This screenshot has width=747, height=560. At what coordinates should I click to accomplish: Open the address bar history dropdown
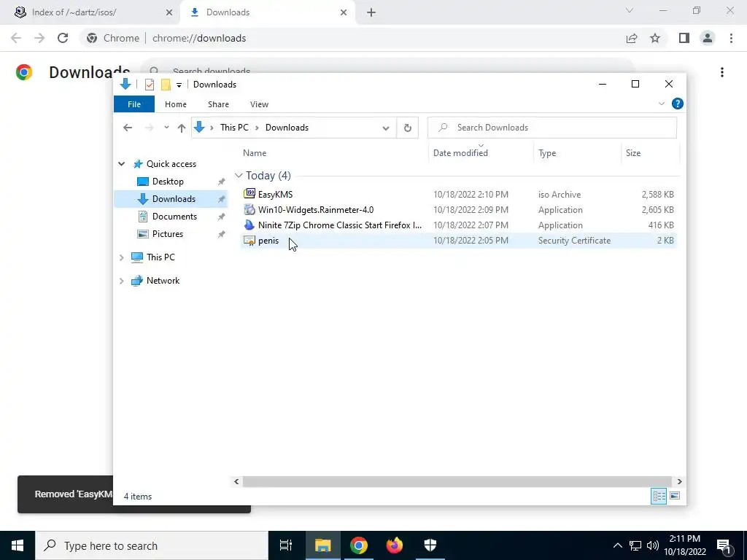coord(385,128)
